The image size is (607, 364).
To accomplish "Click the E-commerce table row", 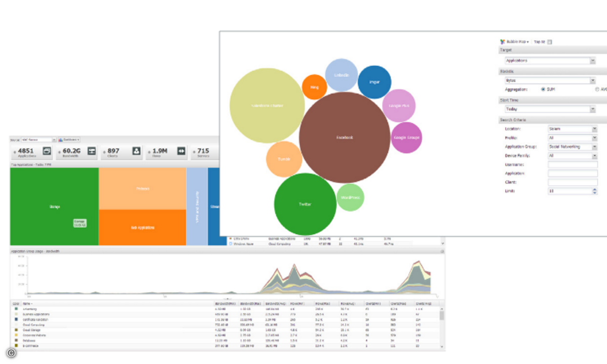I will pos(225,346).
